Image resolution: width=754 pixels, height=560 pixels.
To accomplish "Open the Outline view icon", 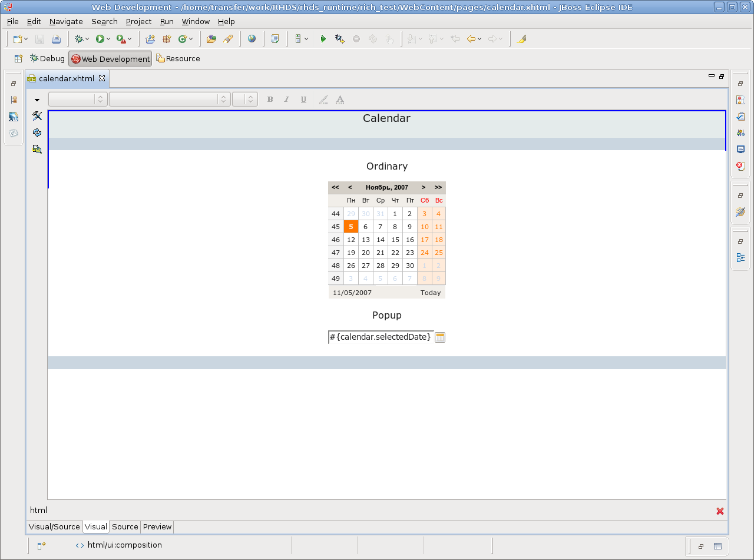I will (x=740, y=257).
